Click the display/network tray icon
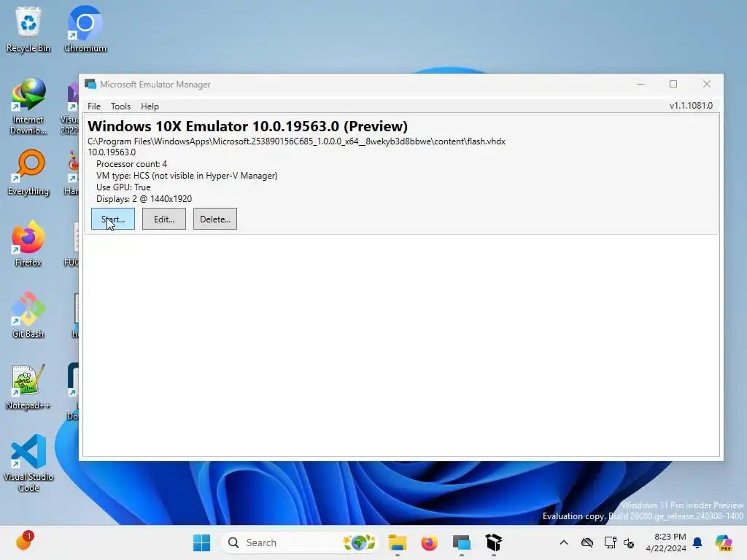Image resolution: width=747 pixels, height=560 pixels. point(610,542)
